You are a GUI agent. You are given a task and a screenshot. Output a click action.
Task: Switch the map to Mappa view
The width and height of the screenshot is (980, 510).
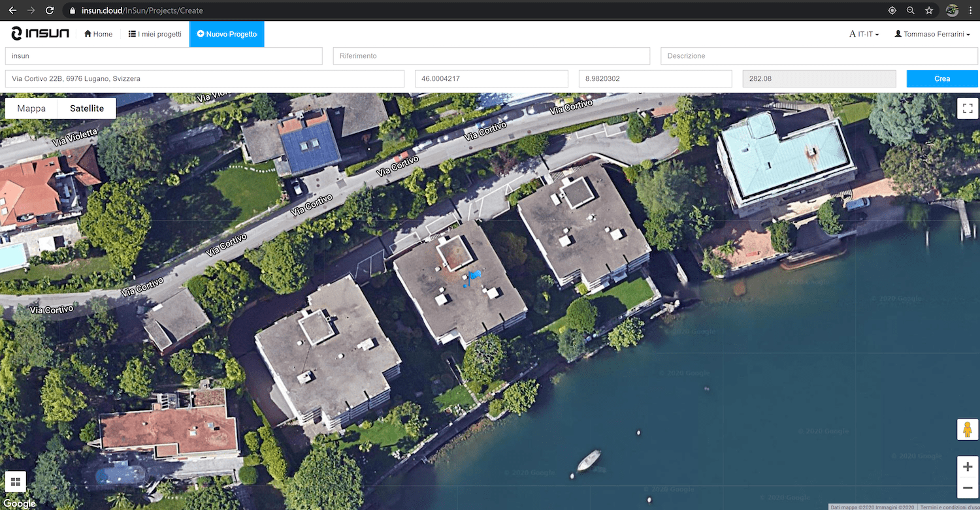tap(31, 108)
